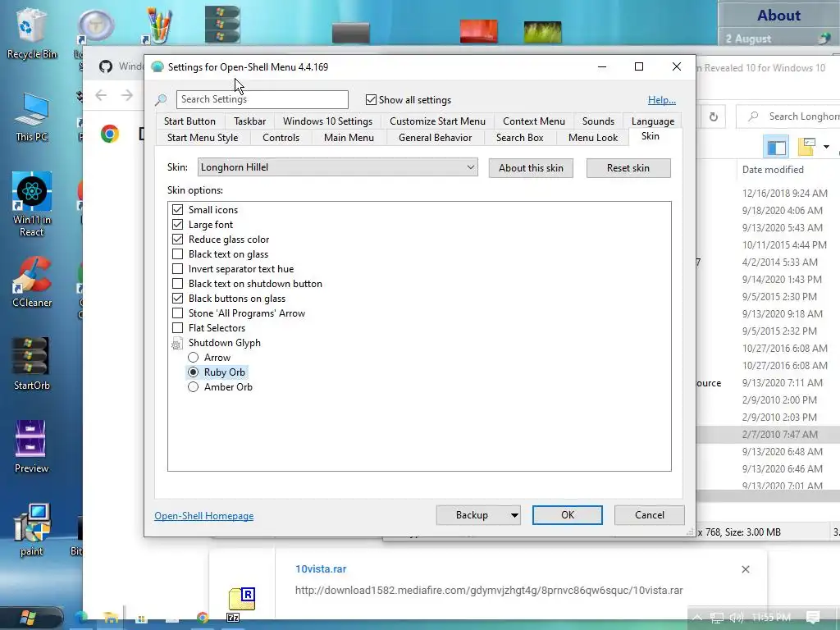This screenshot has height=630, width=840.
Task: Go back in the browser window
Action: pyautogui.click(x=101, y=95)
